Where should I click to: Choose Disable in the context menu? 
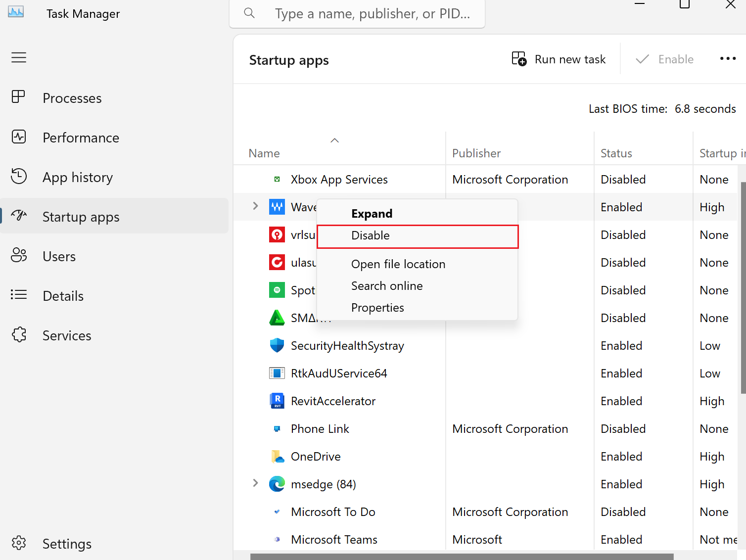pyautogui.click(x=370, y=235)
